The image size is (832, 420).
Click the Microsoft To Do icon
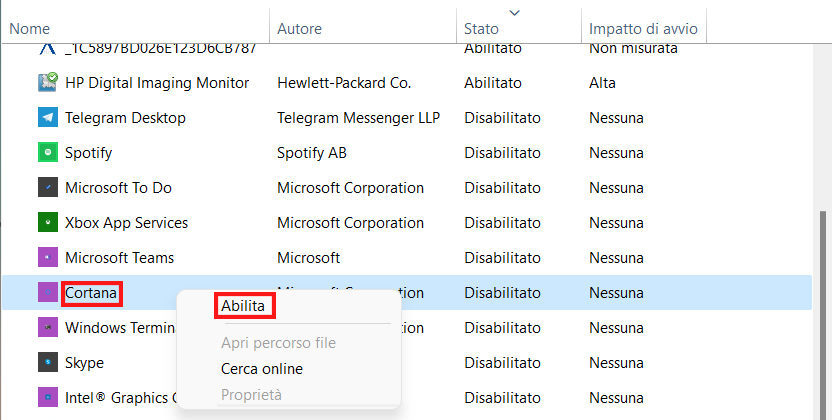[48, 188]
